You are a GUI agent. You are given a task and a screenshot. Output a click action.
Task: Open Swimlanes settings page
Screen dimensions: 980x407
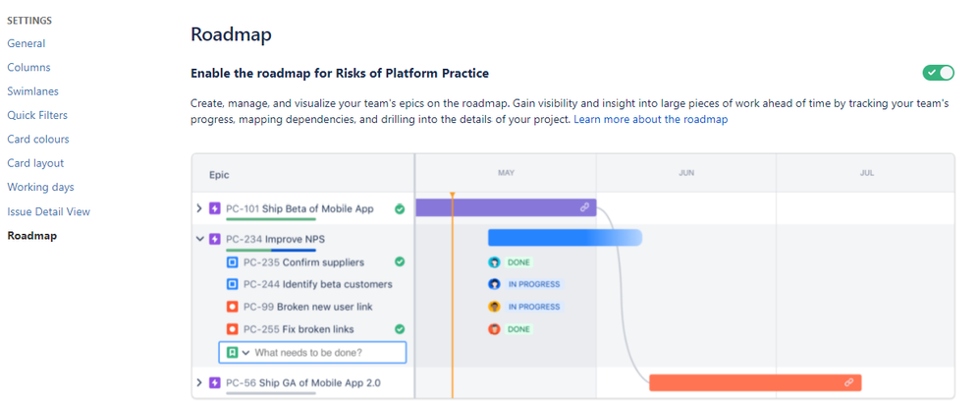pyautogui.click(x=32, y=91)
